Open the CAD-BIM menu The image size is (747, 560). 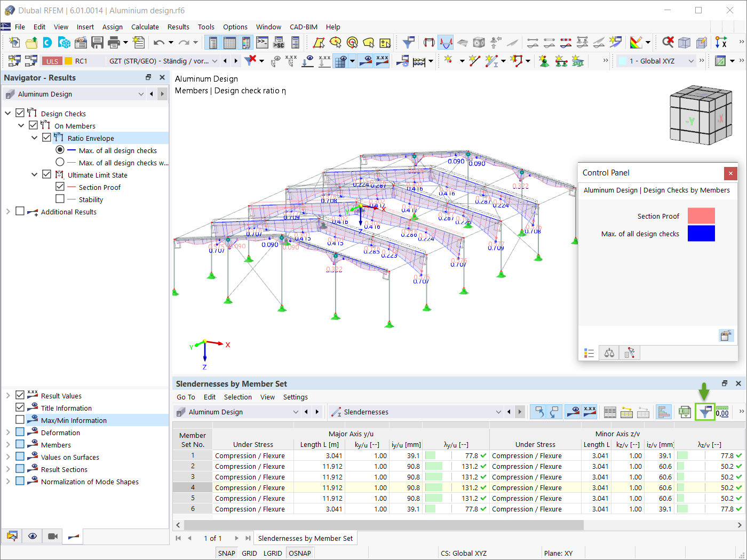304,27
